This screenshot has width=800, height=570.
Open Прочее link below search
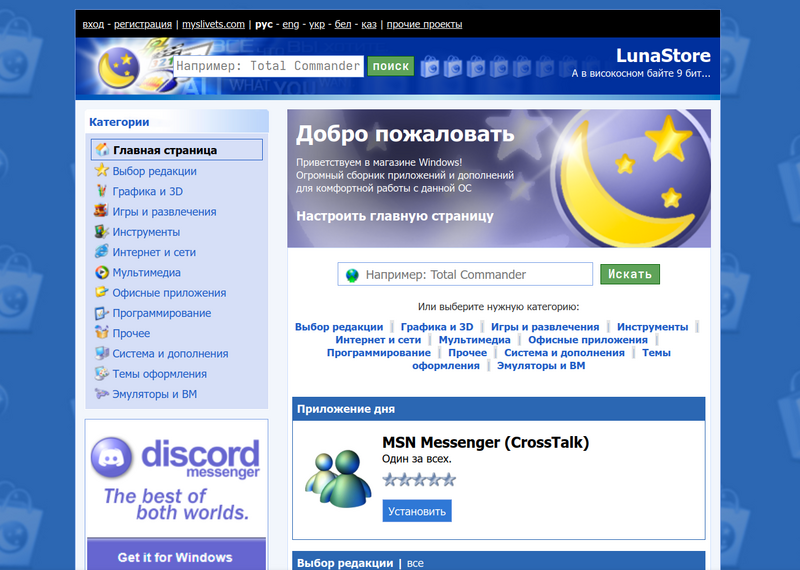[467, 353]
